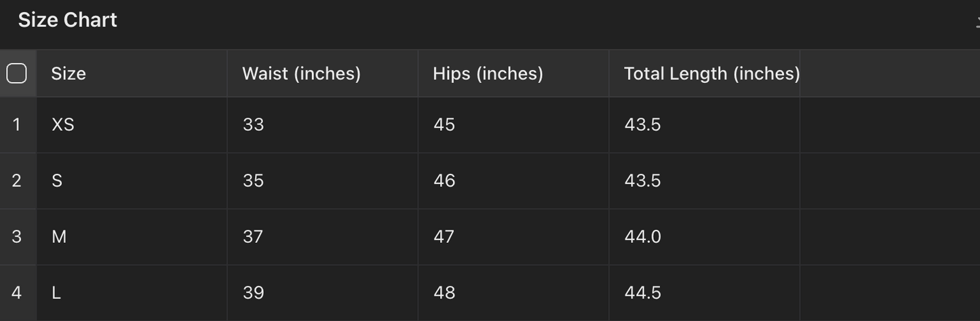Select row number 3
The height and width of the screenshot is (321, 980).
point(17,237)
